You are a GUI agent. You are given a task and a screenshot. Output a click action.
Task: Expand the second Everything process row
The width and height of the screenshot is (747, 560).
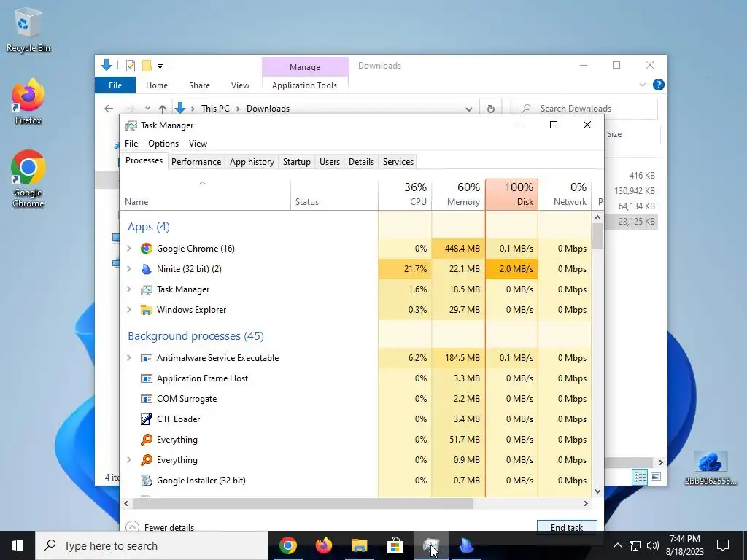pyautogui.click(x=128, y=460)
